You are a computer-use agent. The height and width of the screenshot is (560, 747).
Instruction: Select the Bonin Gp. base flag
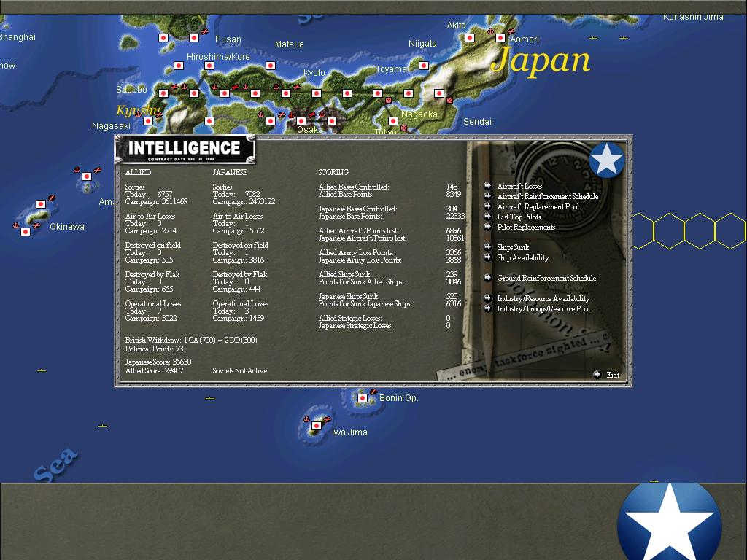pyautogui.click(x=362, y=398)
